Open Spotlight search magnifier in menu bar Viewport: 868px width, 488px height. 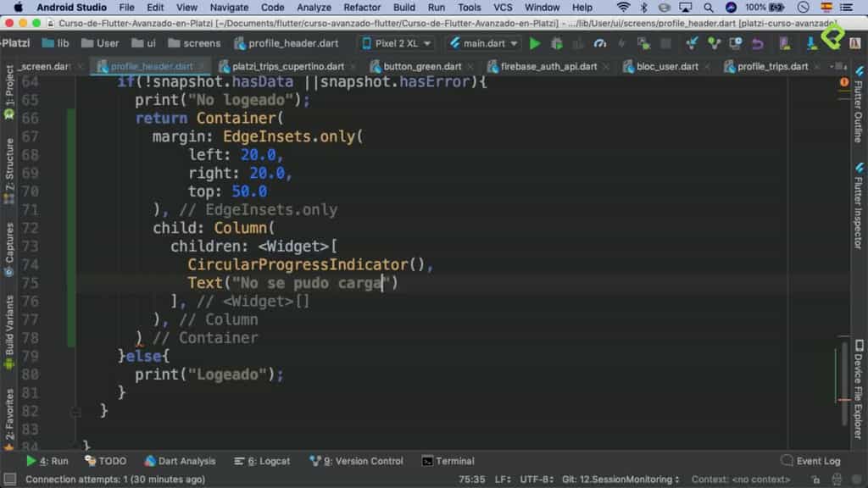pyautogui.click(x=708, y=7)
